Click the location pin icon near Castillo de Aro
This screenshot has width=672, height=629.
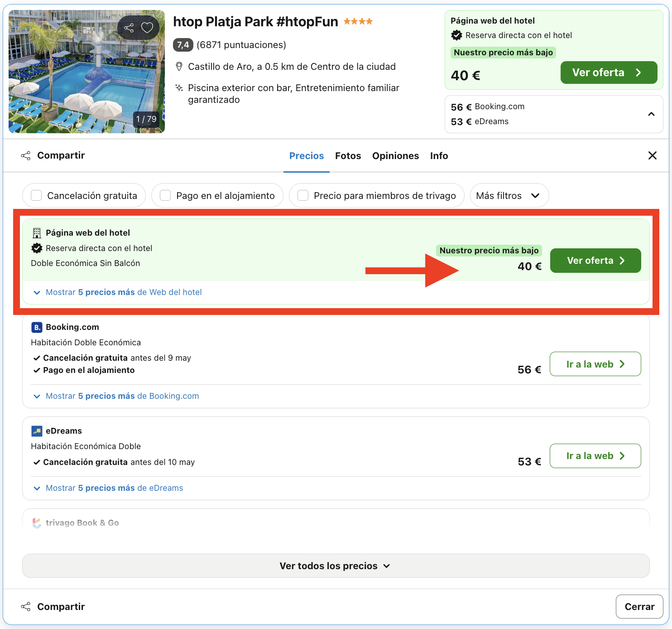click(x=179, y=67)
